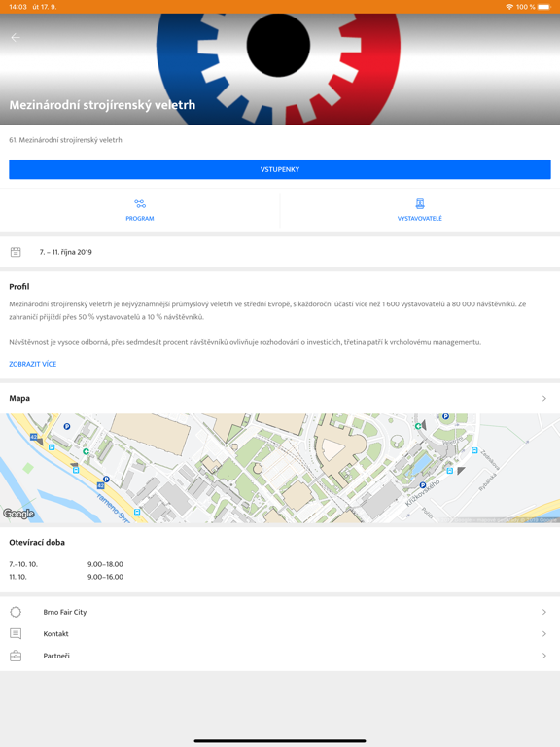This screenshot has width=560, height=747.
Task: Expand the Mapa chevron
Action: pos(544,398)
